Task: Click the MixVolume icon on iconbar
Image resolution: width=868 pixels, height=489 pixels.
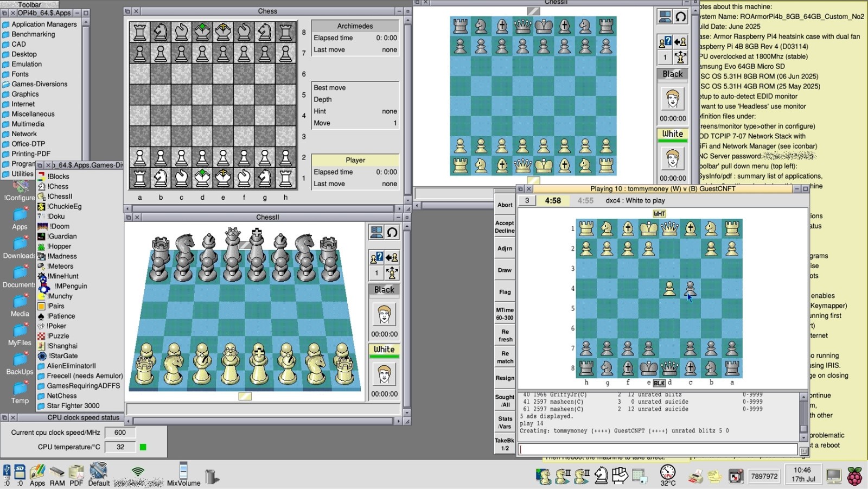Action: [183, 470]
